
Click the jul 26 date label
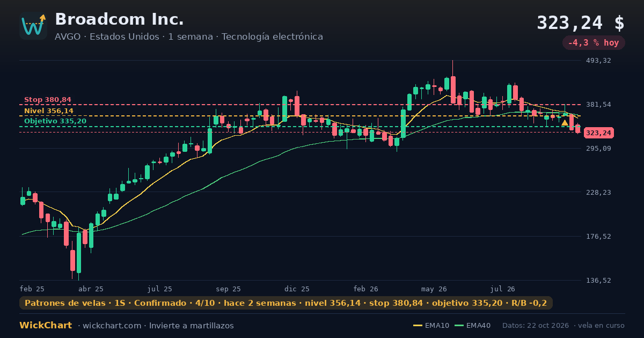pyautogui.click(x=503, y=289)
